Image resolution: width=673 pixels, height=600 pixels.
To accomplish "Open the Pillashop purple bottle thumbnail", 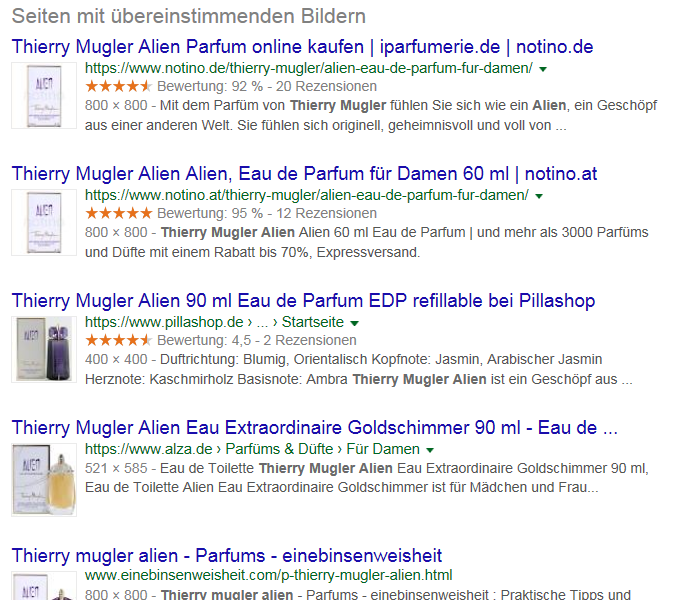I will point(44,349).
